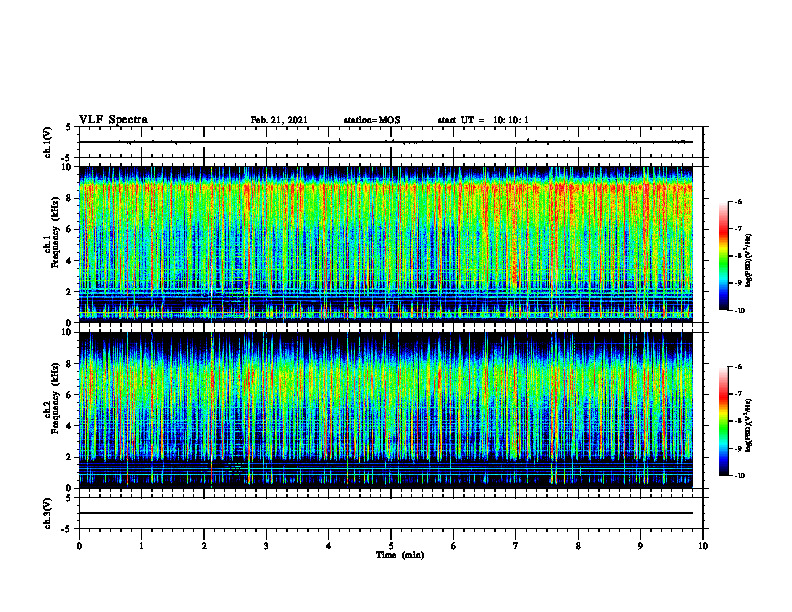Click the "-10" tick on ch.1 color bar
The image size is (792, 612).
(x=740, y=311)
